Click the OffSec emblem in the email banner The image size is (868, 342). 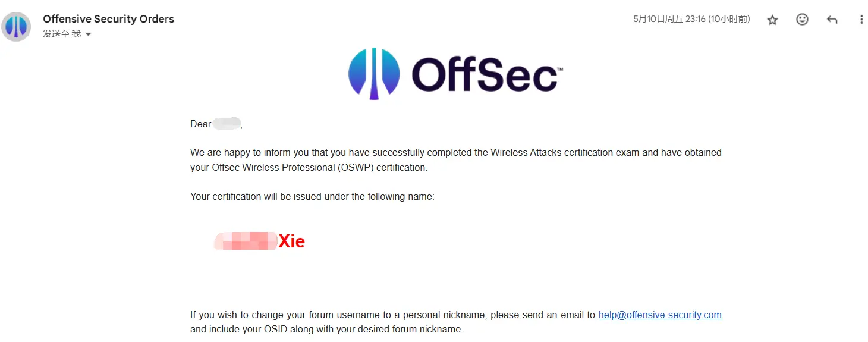point(373,73)
